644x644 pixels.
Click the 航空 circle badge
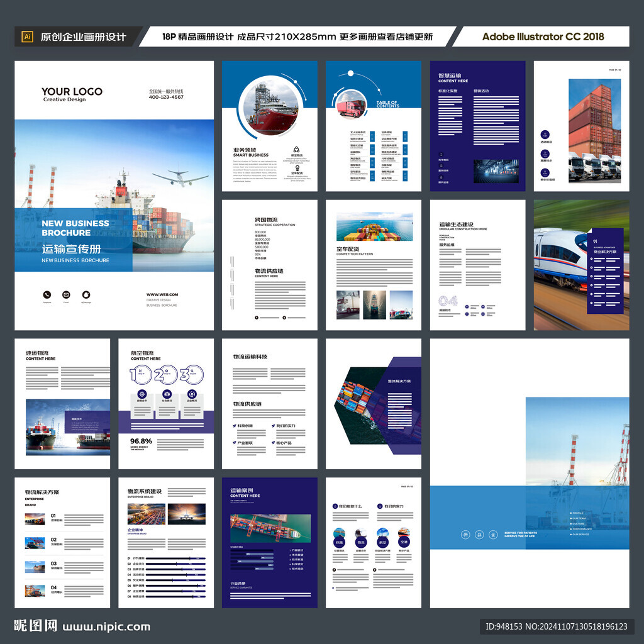coord(382,542)
